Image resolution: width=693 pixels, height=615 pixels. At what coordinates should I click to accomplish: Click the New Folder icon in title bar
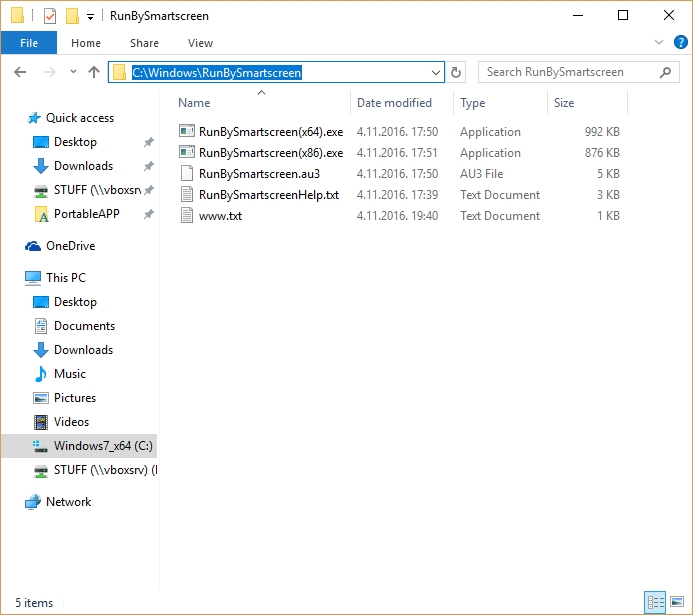(72, 16)
